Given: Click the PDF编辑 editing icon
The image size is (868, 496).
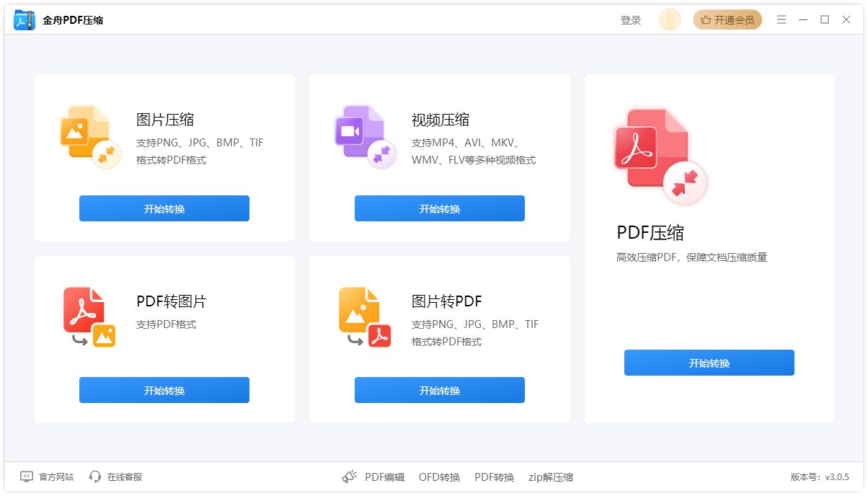Looking at the screenshot, I should pos(349,477).
